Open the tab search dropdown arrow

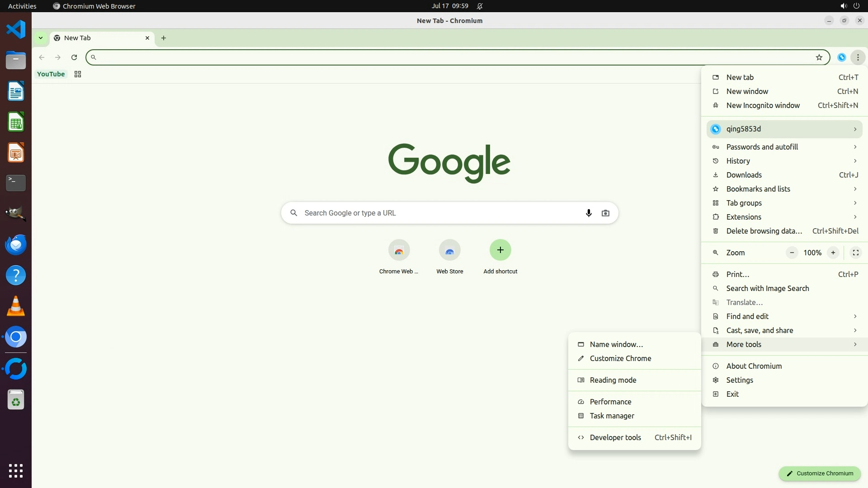(x=41, y=38)
